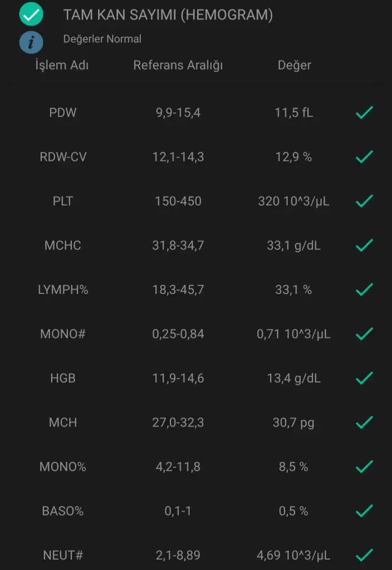
Task: Tap the PLT row checkmark icon
Action: coord(364,201)
